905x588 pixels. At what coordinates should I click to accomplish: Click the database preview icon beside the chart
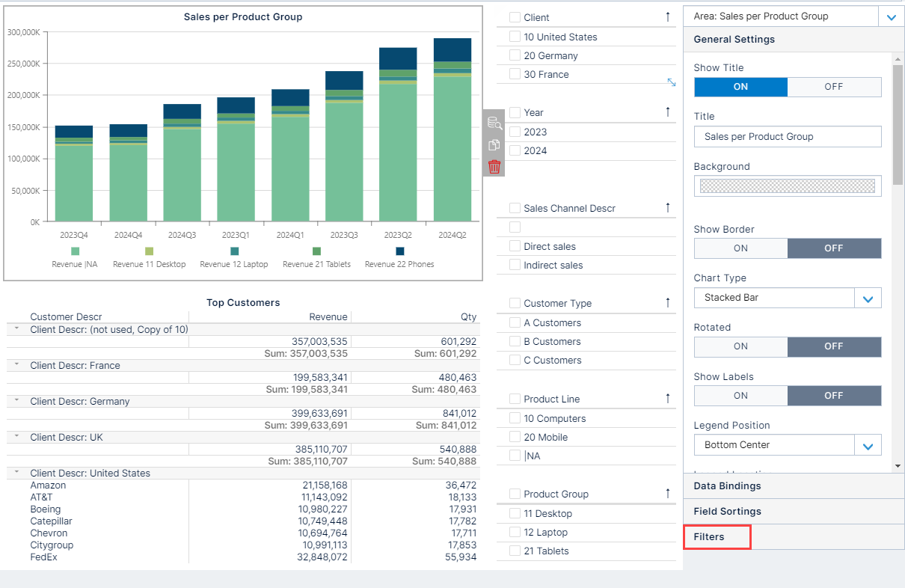tap(494, 123)
